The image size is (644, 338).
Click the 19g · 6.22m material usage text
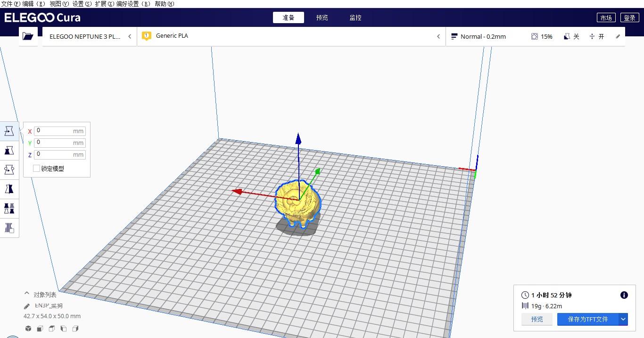[x=546, y=306]
